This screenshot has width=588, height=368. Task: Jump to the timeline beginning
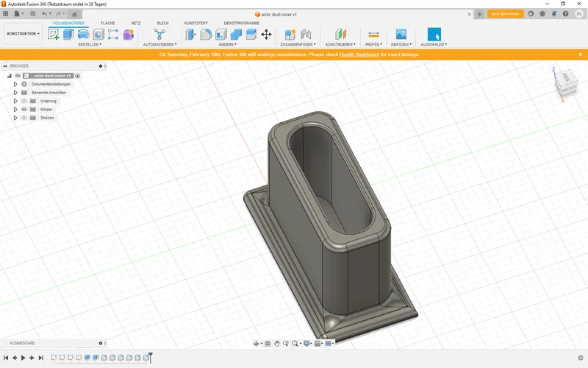click(x=6, y=358)
